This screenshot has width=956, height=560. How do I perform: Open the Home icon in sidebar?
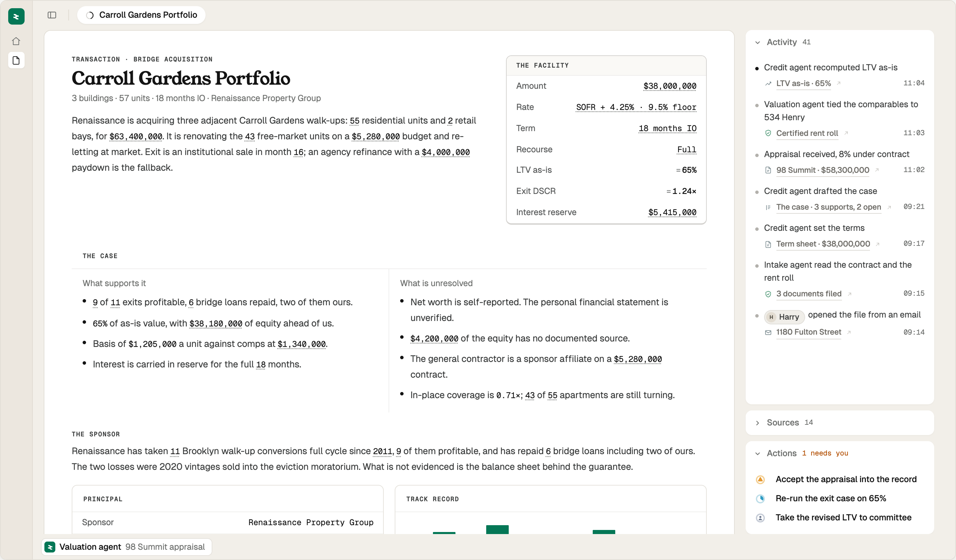point(16,41)
